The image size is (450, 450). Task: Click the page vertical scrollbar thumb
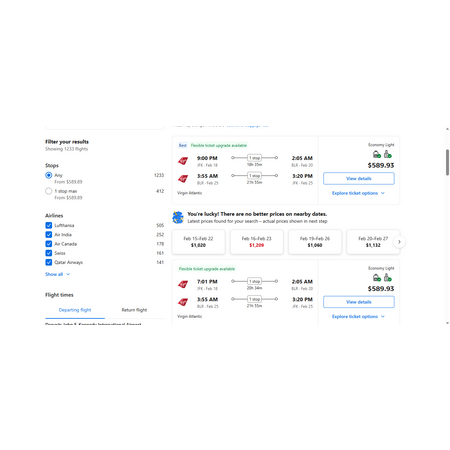click(447, 162)
